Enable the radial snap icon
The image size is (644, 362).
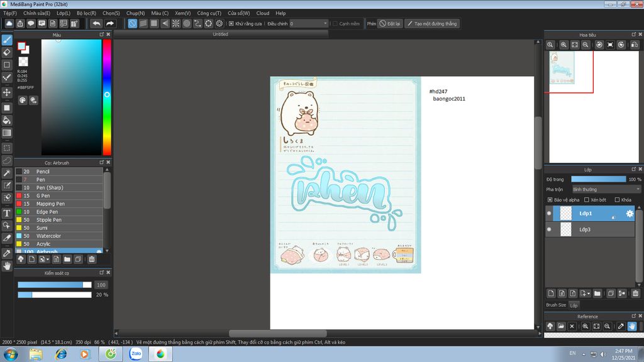click(x=176, y=23)
